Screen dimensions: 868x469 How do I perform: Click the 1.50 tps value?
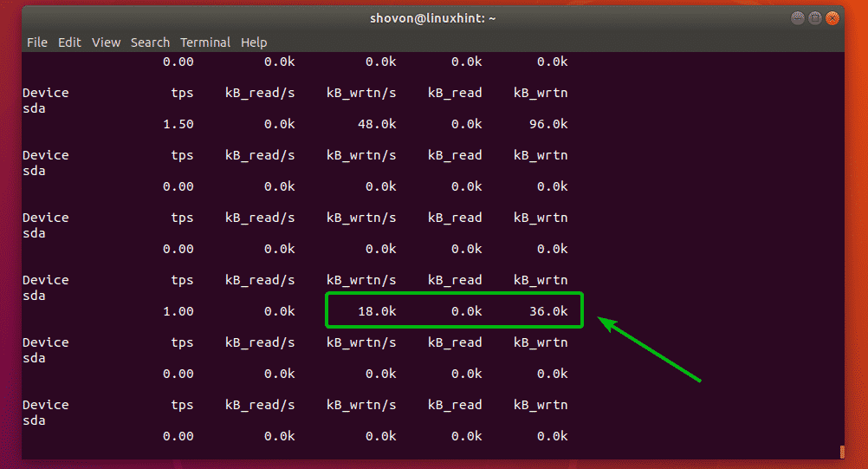click(178, 124)
